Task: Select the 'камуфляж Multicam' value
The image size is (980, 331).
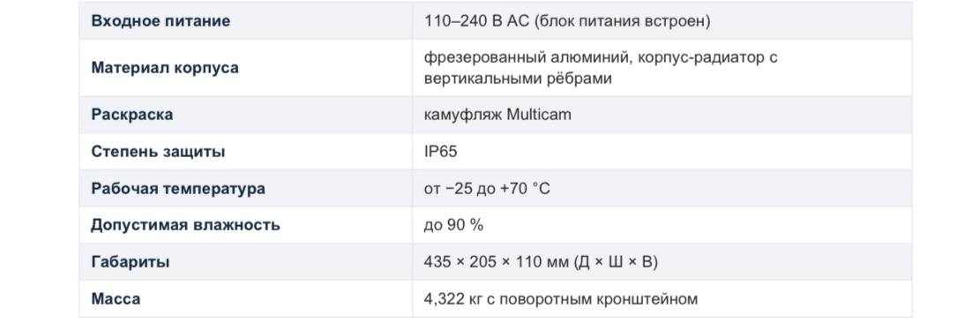Action: click(x=497, y=115)
